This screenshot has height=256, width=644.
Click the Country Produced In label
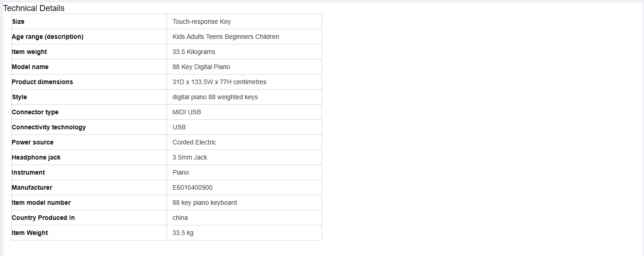pyautogui.click(x=43, y=218)
